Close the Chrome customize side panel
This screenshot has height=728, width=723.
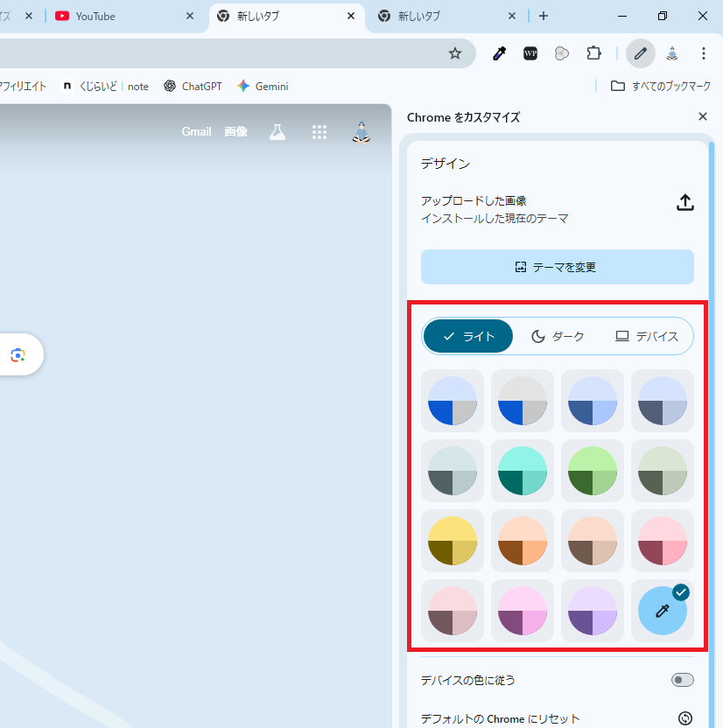coord(702,116)
